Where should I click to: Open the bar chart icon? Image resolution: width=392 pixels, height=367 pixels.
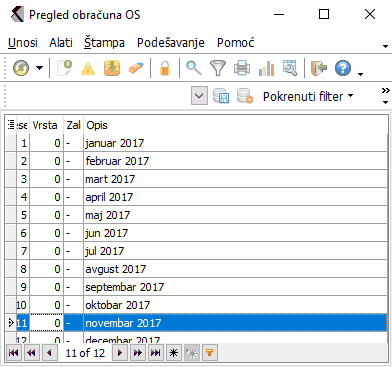point(266,68)
